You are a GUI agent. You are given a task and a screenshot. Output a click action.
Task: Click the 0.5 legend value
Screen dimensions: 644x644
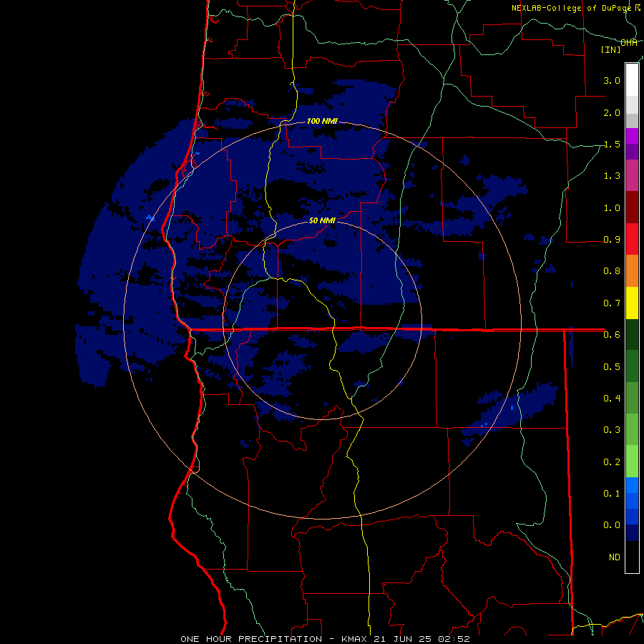(612, 366)
